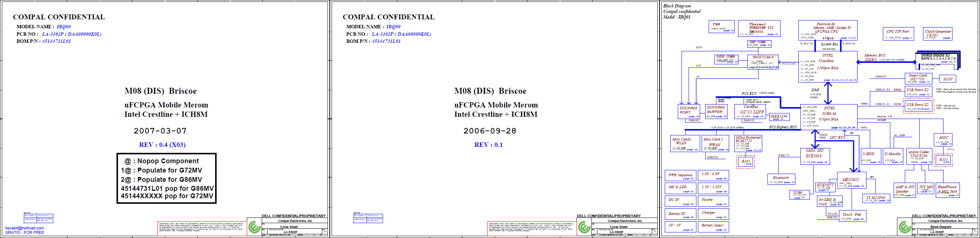Select the Smart Card OZ77C6 block
This screenshot has width=980, height=238.
point(918,79)
